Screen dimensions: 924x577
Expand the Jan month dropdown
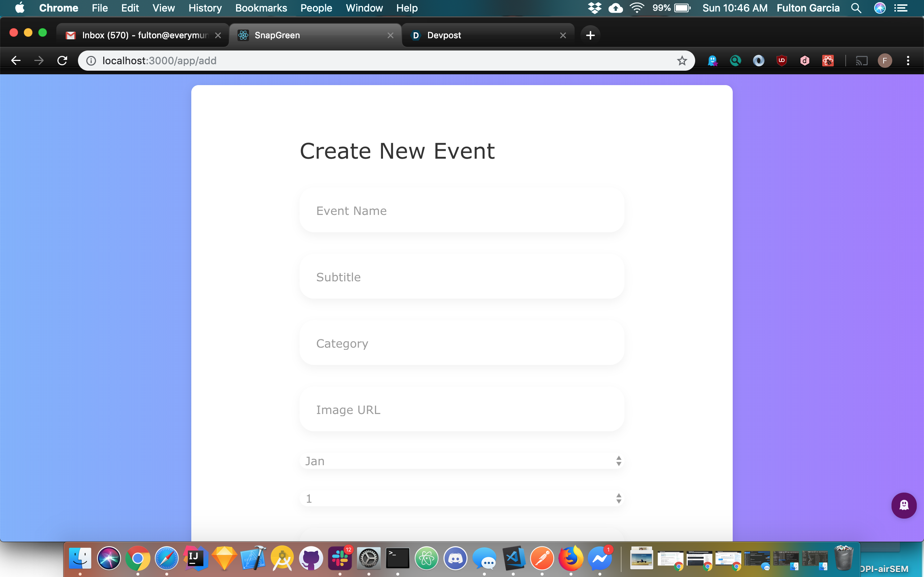(462, 461)
